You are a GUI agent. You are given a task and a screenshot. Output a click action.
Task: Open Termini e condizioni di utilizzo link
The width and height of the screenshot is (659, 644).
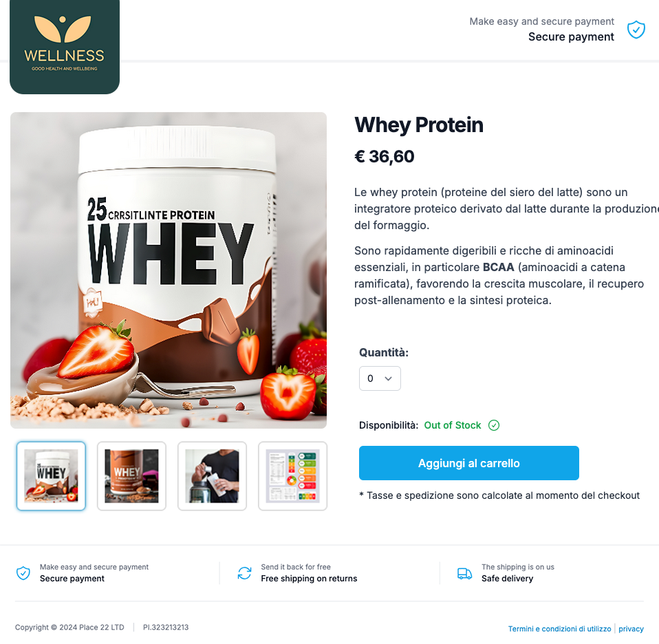point(559,629)
